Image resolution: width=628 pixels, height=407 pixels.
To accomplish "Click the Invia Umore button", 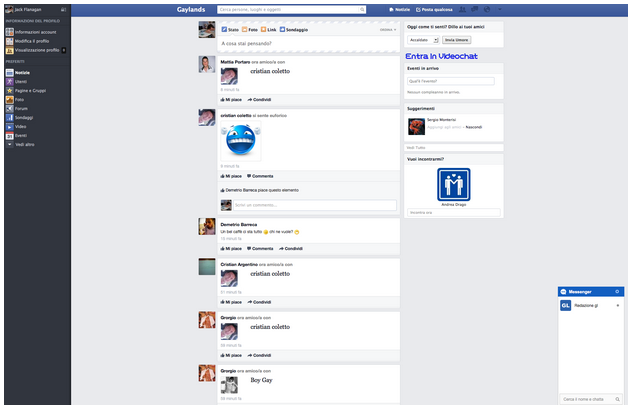I will pyautogui.click(x=456, y=40).
